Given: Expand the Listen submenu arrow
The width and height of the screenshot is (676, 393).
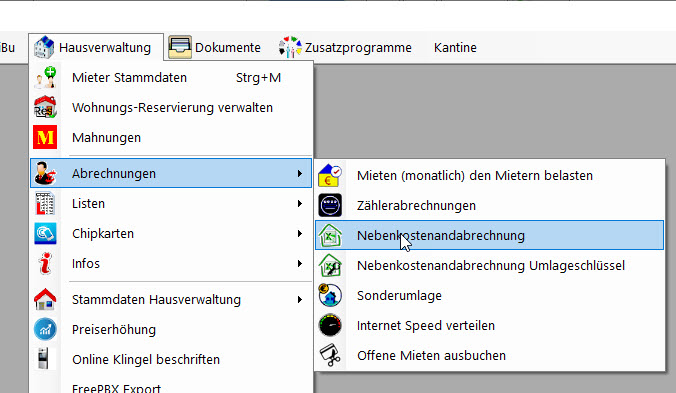Looking at the screenshot, I should tap(300, 203).
